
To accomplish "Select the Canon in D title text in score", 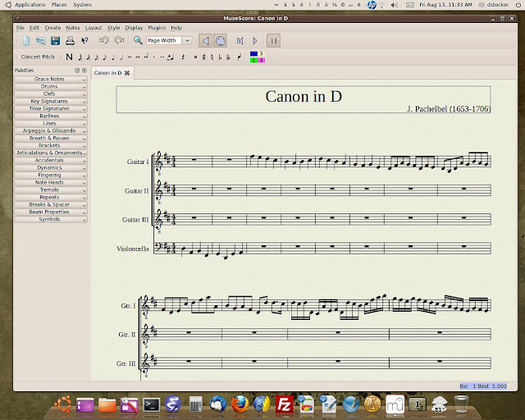I will [304, 97].
